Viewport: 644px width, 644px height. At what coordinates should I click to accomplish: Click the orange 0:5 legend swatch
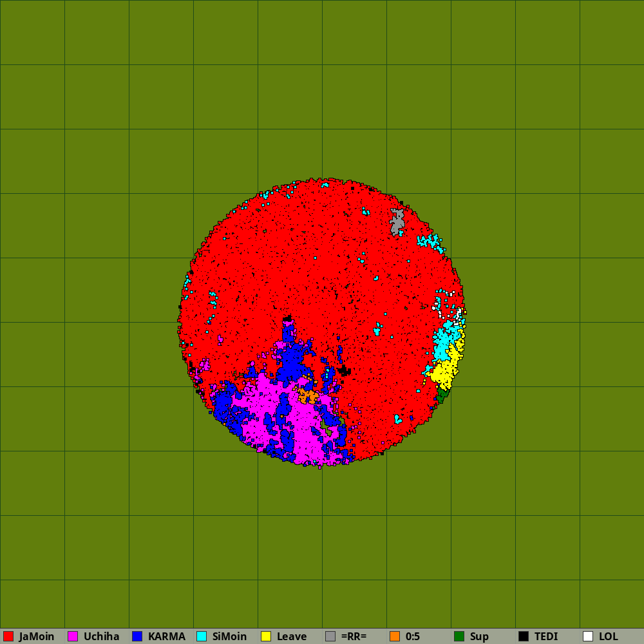tap(395, 636)
